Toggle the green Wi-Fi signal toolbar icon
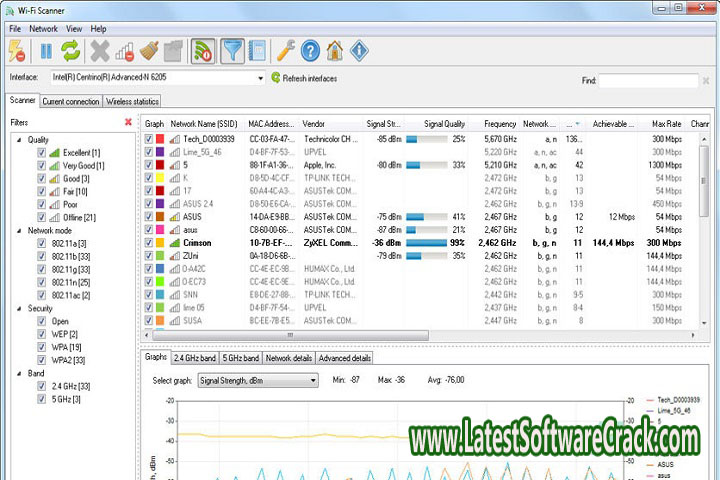720x480 pixels. (x=202, y=51)
